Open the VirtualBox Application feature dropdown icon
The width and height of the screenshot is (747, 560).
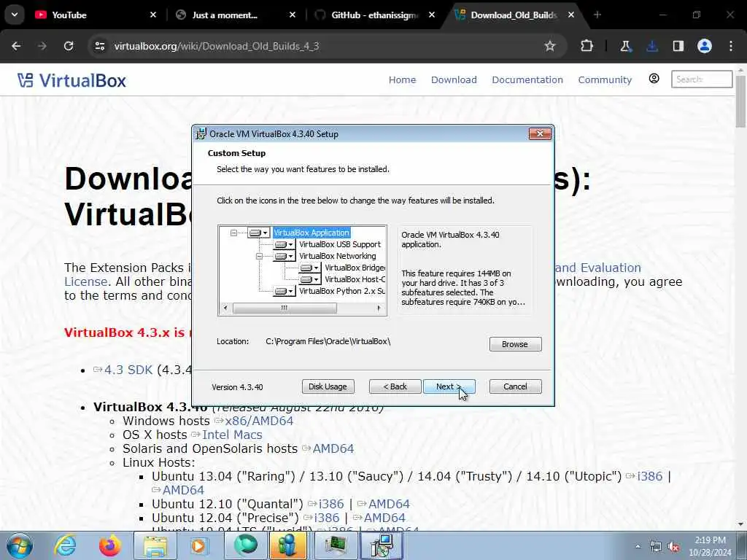(x=259, y=233)
